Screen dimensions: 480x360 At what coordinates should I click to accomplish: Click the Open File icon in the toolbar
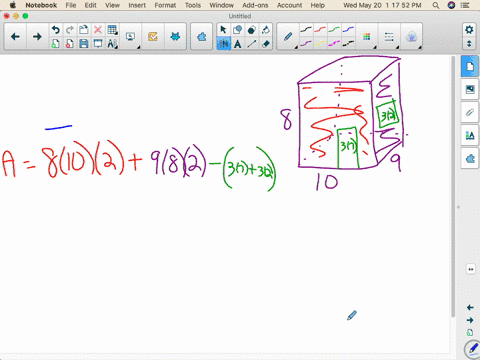click(84, 30)
